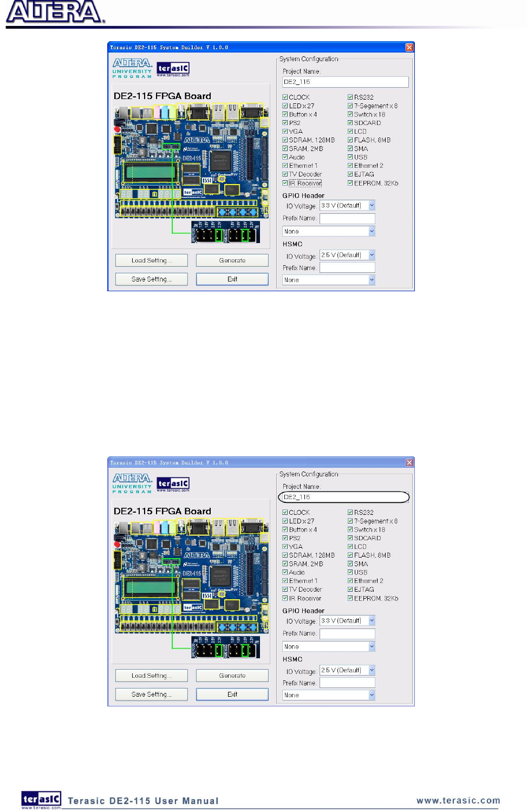527x812 pixels.
Task: Uncheck FLASH, 8MB in lower dialog
Action: point(350,555)
